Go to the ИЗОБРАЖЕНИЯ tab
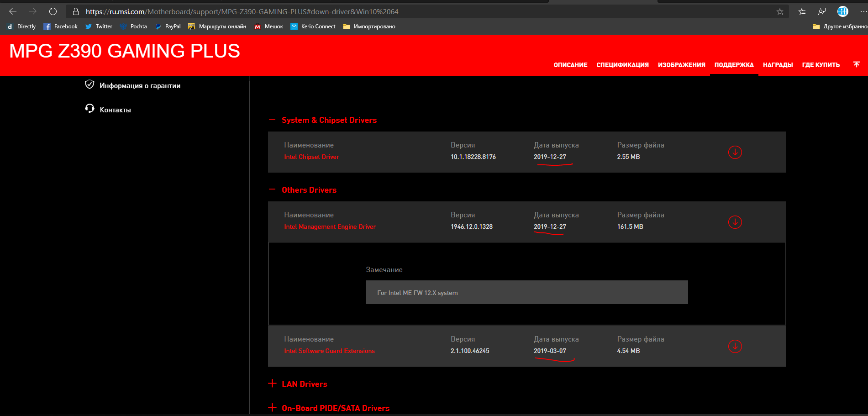 click(681, 65)
